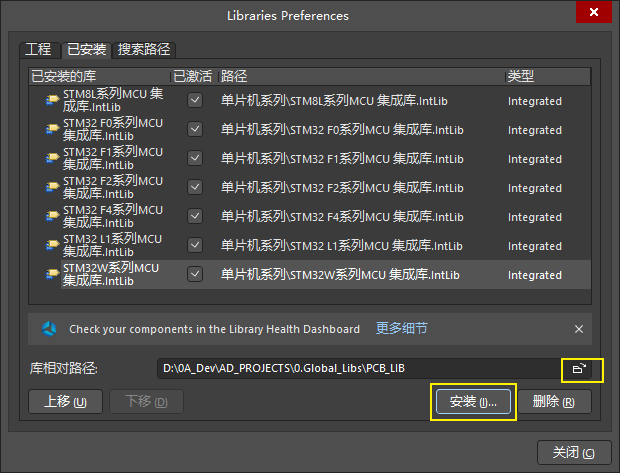Click the Library Health Dashboard icon
This screenshot has width=620, height=473.
click(x=49, y=329)
